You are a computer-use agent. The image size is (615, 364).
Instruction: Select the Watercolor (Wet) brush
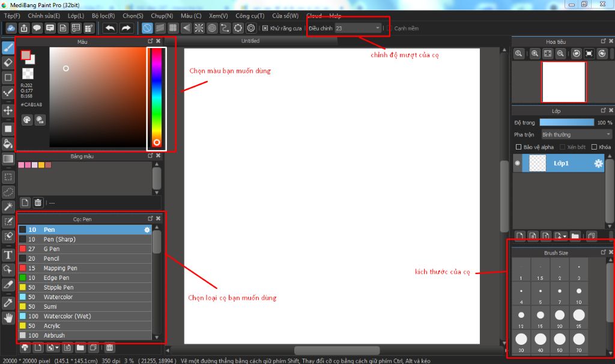coord(85,316)
